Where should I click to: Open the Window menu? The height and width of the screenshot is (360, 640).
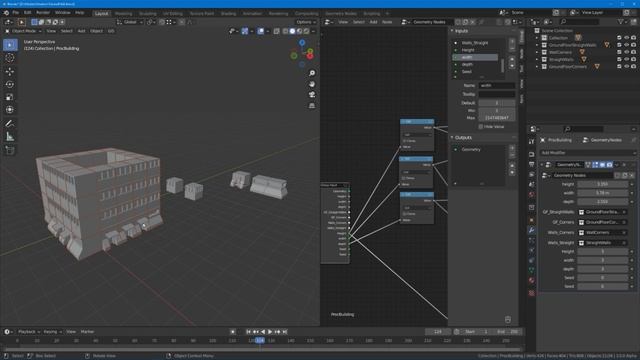[x=62, y=13]
